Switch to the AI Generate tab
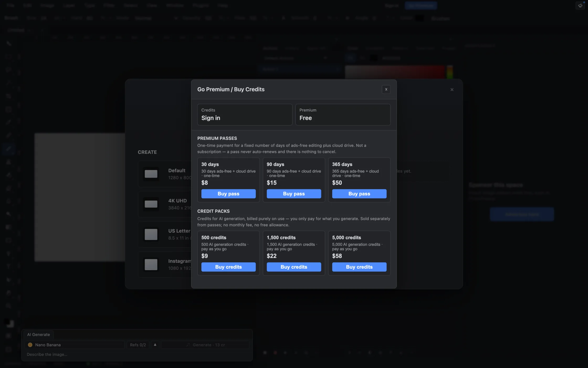588x368 pixels. point(39,335)
